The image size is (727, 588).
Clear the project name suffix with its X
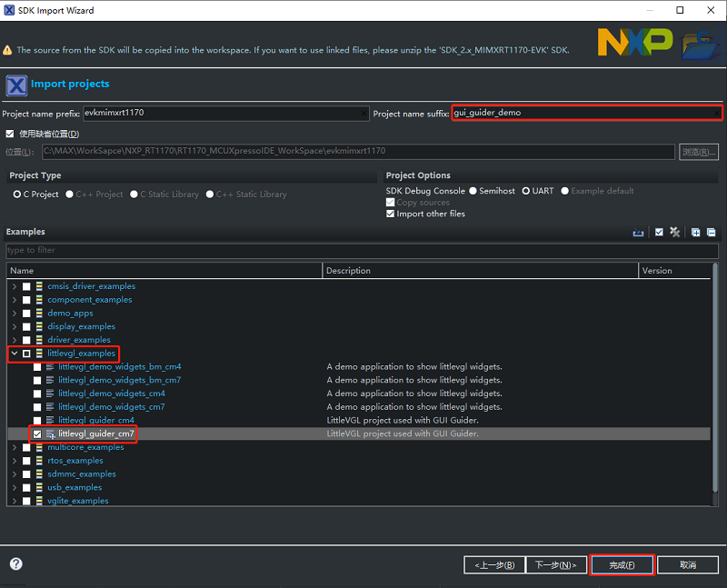coord(717,114)
